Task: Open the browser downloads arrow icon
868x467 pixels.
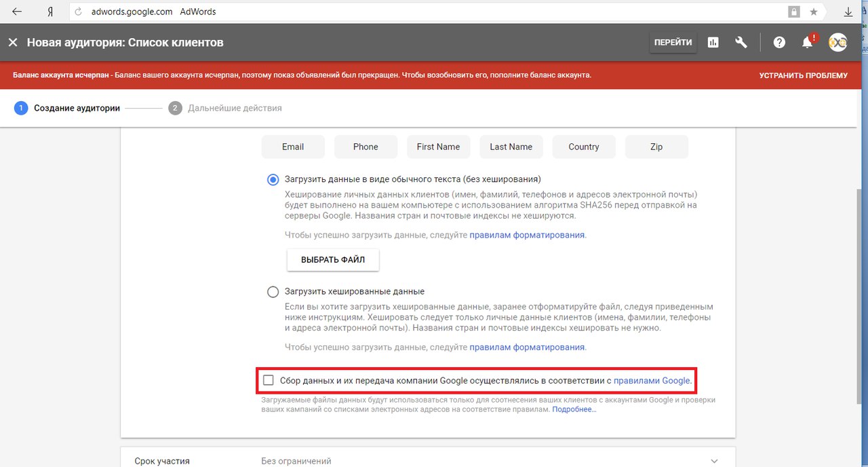Action: 848,12
